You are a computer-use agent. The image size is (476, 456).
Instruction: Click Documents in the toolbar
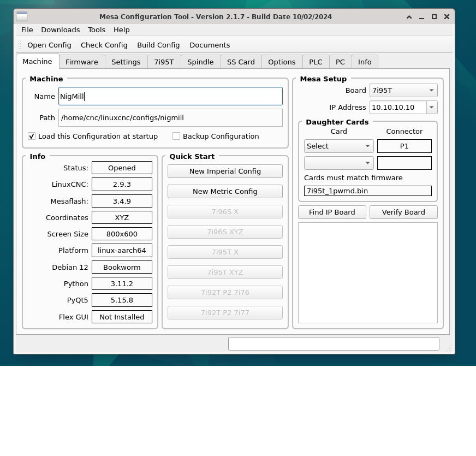click(210, 45)
